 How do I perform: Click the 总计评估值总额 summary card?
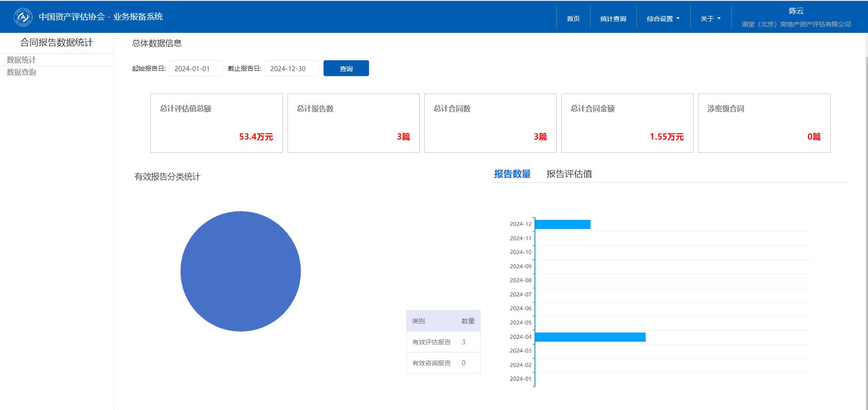216,123
